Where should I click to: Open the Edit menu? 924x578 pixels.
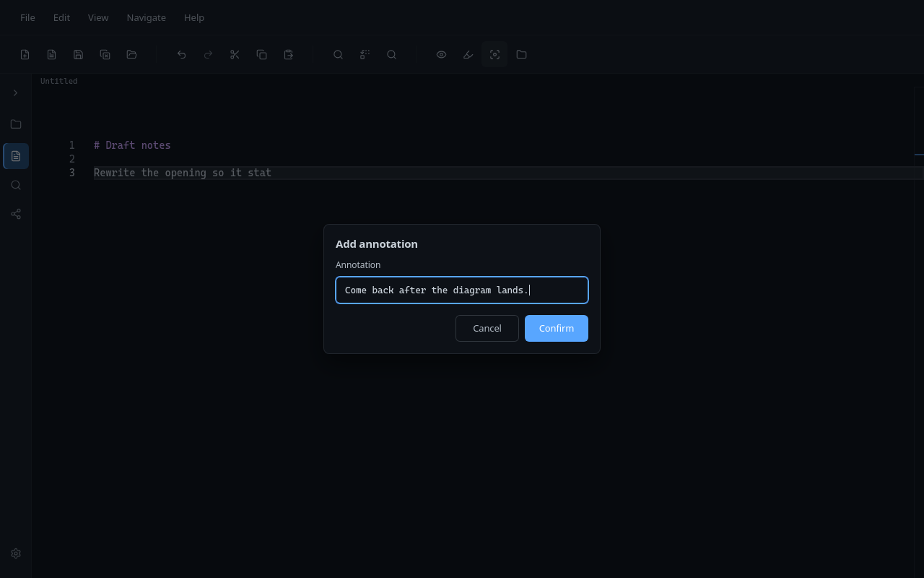tap(61, 17)
